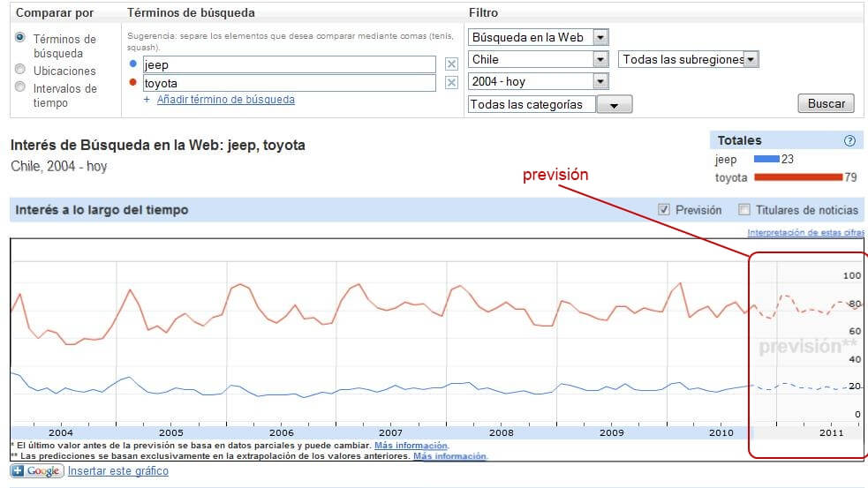Click the Añadir término de búsqueda link
Screen dimensions: 868x488
tap(225, 100)
